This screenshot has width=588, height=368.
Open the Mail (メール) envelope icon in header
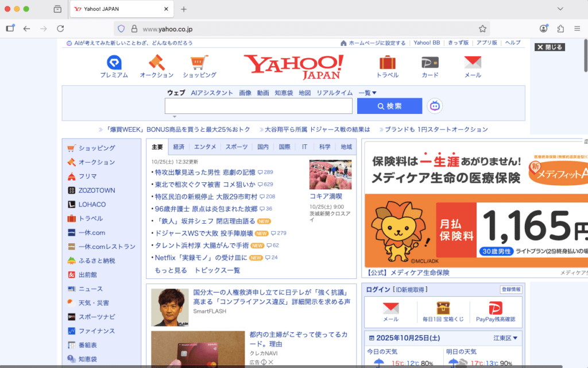(473, 62)
